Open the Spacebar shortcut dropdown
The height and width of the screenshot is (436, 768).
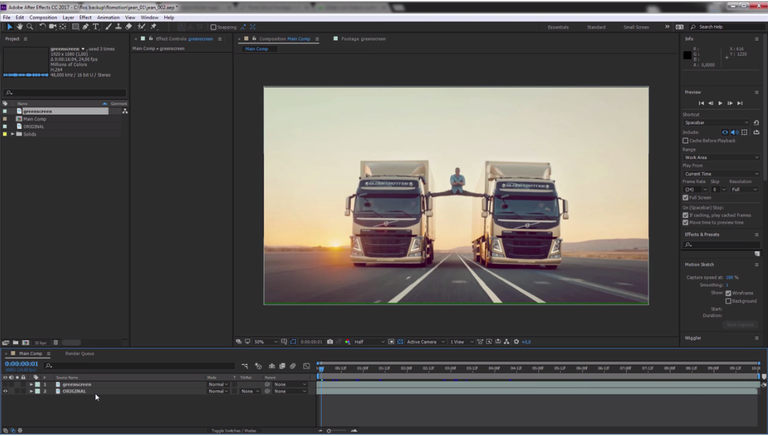tap(716, 123)
